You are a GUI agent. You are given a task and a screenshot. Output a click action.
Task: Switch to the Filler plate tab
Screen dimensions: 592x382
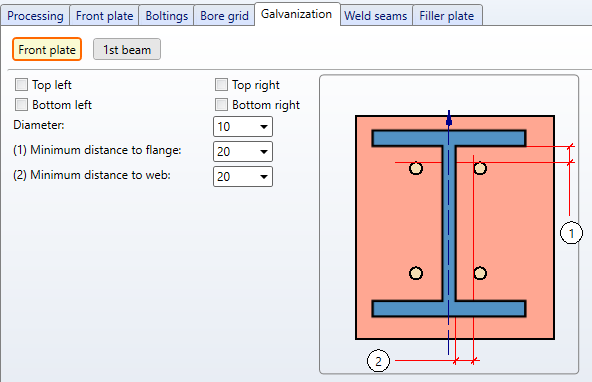coord(447,16)
